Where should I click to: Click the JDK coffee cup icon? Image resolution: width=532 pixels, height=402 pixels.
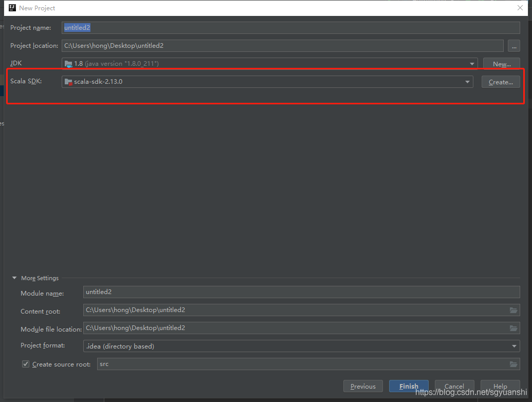69,63
